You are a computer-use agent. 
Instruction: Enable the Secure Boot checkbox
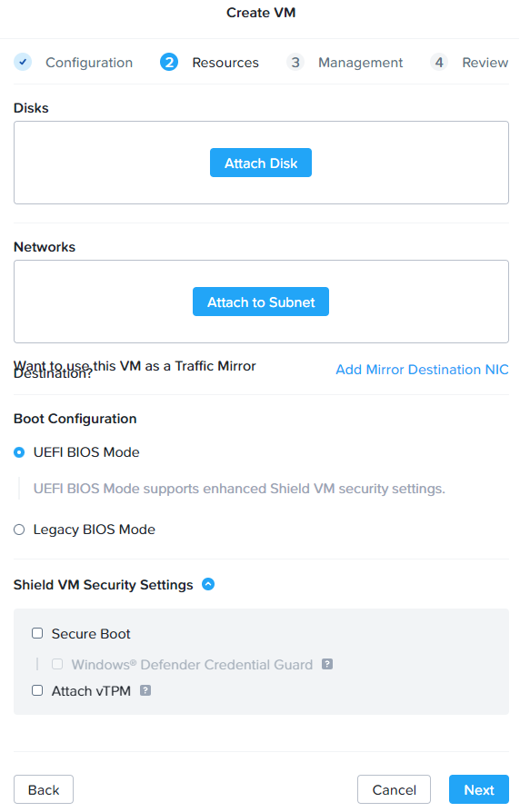pyautogui.click(x=37, y=633)
